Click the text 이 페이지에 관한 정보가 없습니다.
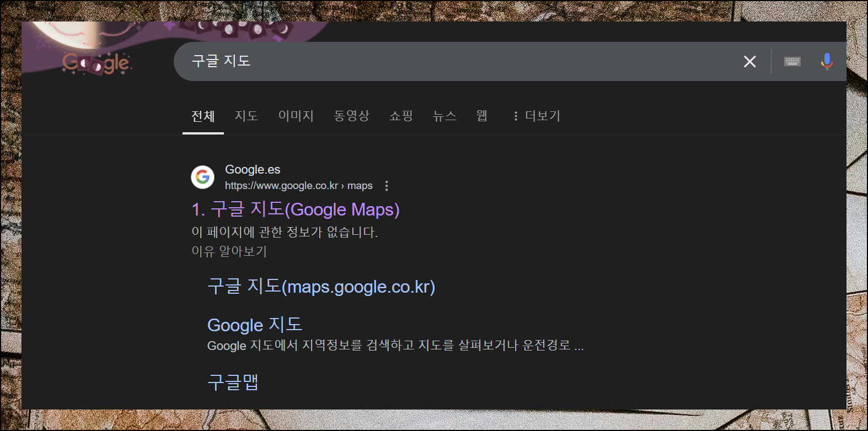868x431 pixels. [285, 232]
